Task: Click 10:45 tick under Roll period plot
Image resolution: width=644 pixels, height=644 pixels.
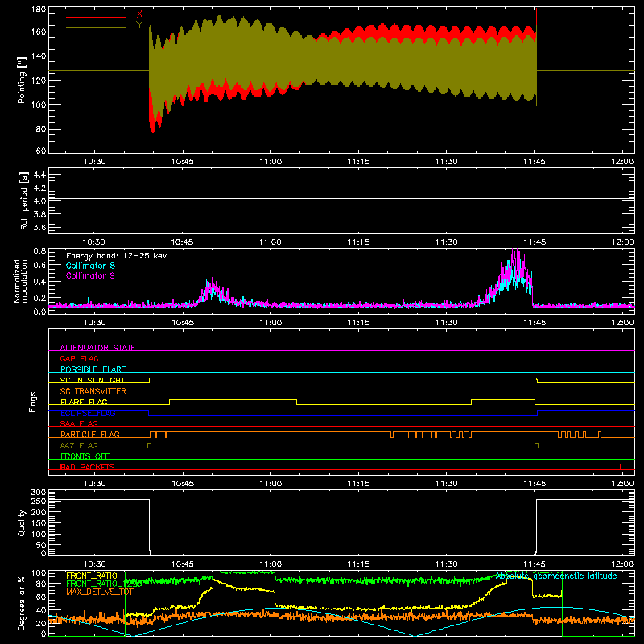Action: (x=183, y=242)
